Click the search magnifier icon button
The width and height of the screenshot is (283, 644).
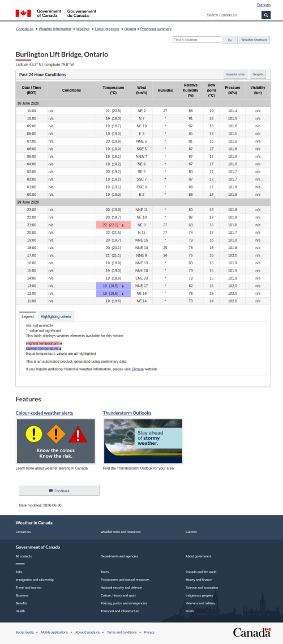pyautogui.click(x=266, y=15)
